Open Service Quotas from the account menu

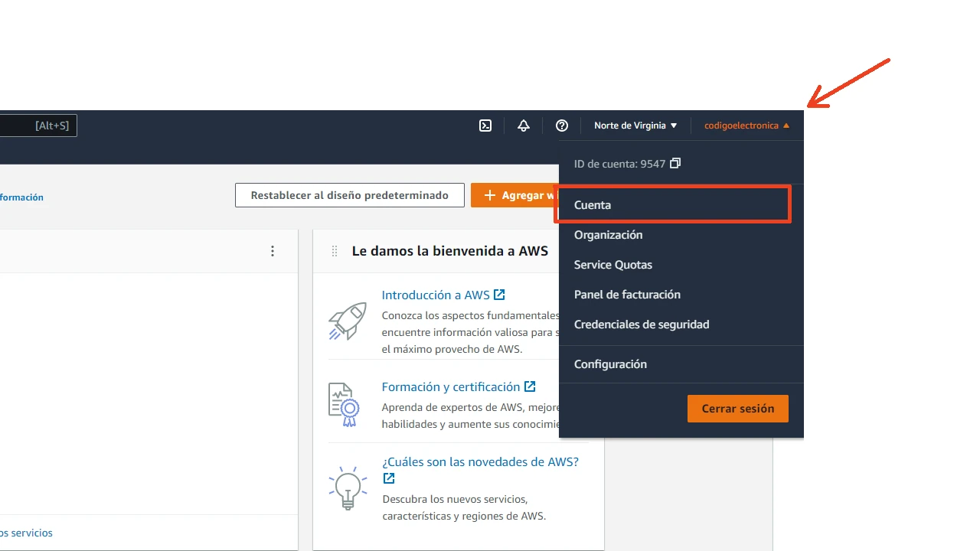pos(681,265)
